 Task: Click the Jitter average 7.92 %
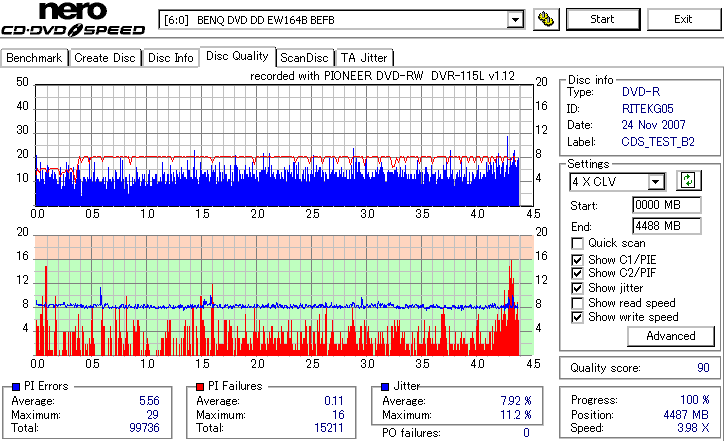pos(516,401)
